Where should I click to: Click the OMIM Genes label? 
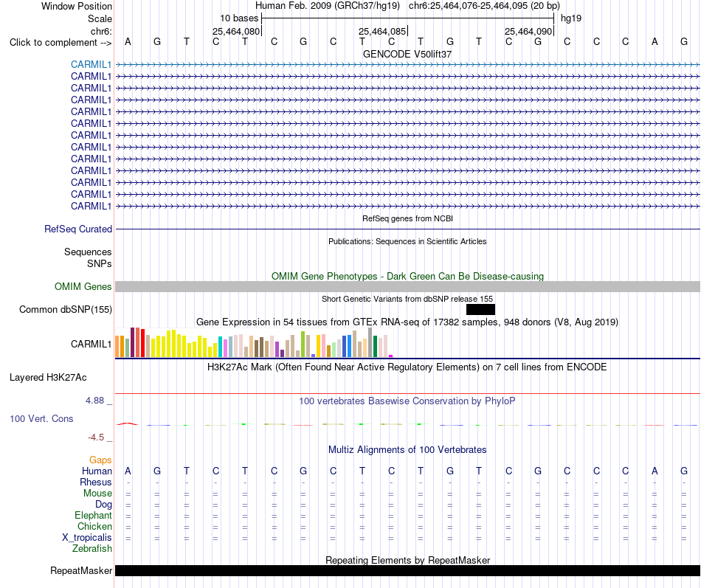pyautogui.click(x=83, y=286)
